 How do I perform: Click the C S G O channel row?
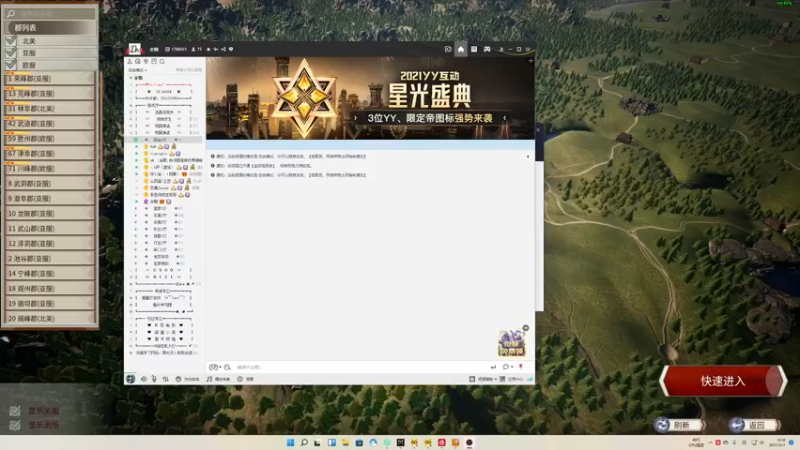[164, 270]
